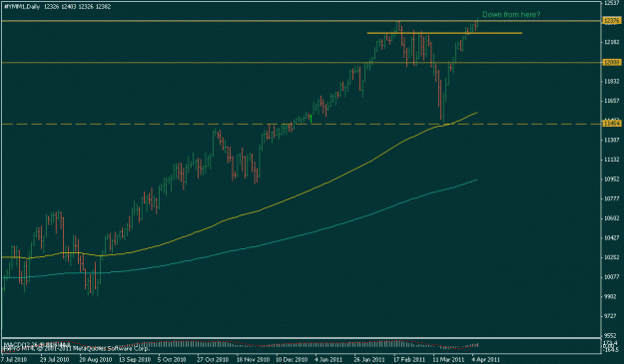Screen dimensions: 624x364
Task: Click the 26 Jan 2011 date label
Action: click(369, 359)
